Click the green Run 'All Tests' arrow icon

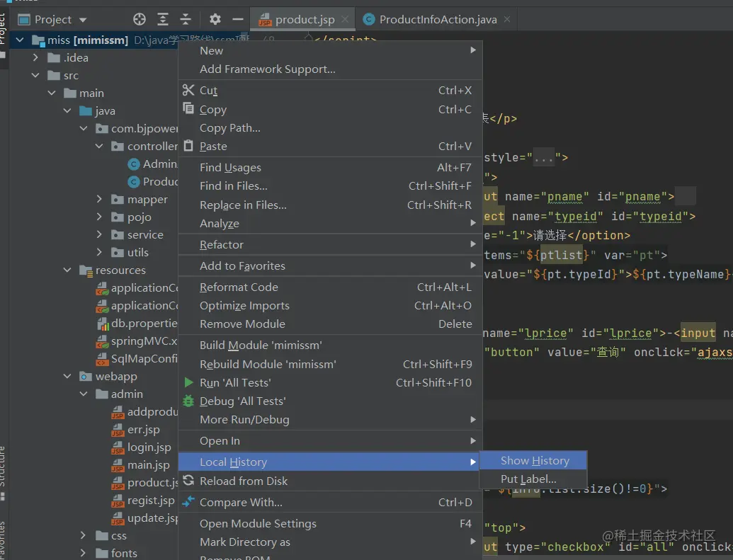[188, 382]
